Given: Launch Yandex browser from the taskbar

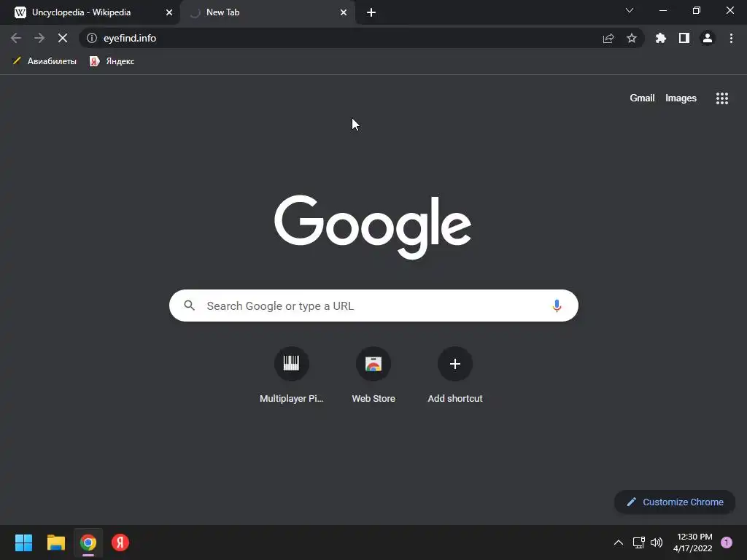Looking at the screenshot, I should pos(120,542).
